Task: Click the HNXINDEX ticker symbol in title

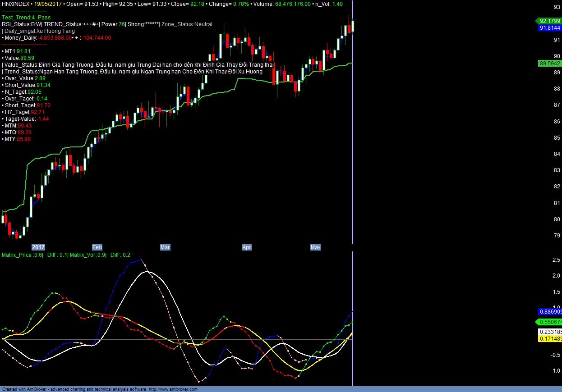Action: pyautogui.click(x=16, y=4)
